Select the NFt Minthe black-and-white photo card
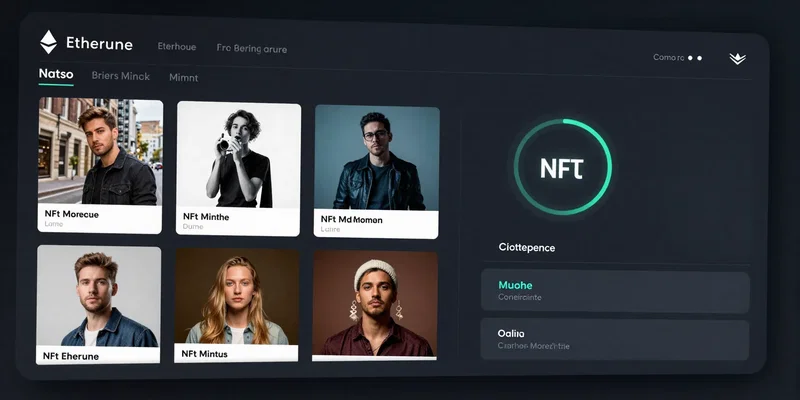The width and height of the screenshot is (800, 400). pyautogui.click(x=238, y=168)
